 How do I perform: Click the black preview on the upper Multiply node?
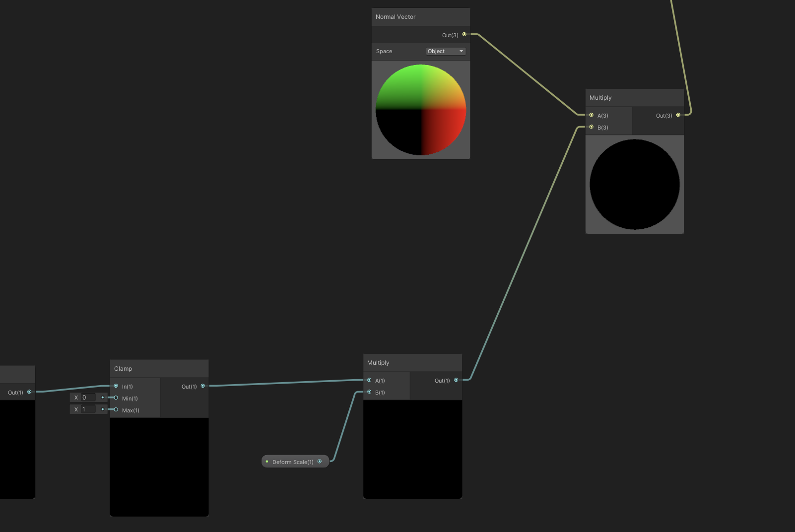click(x=634, y=184)
